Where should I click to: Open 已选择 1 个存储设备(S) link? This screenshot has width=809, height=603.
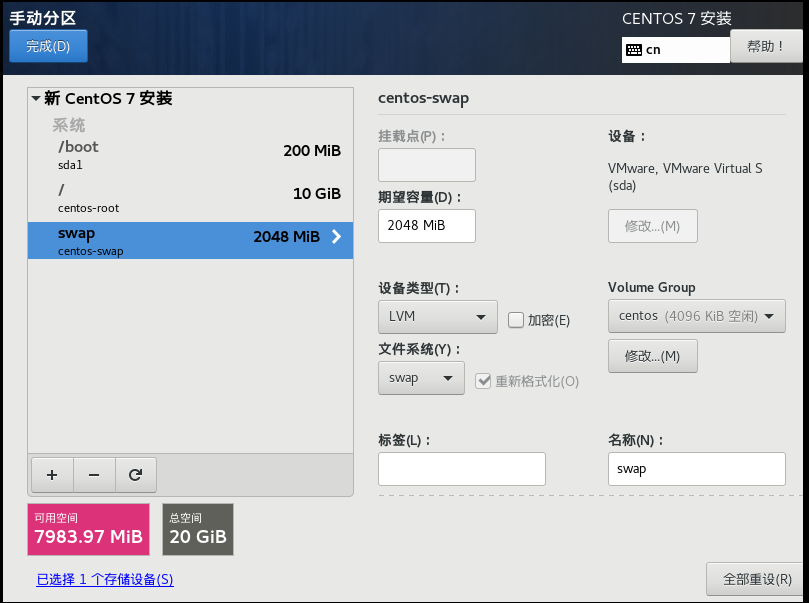coord(105,579)
